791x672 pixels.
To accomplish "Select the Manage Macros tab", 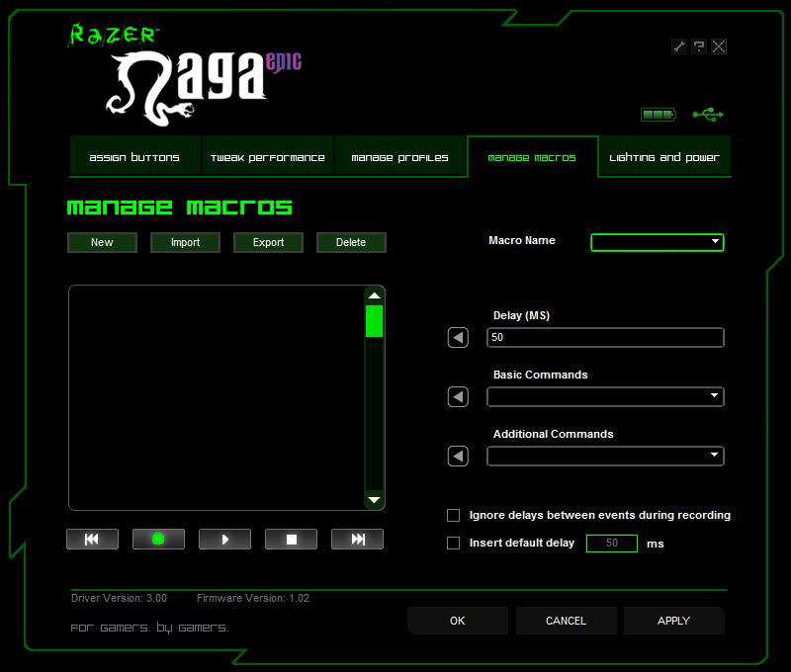I will click(x=532, y=157).
